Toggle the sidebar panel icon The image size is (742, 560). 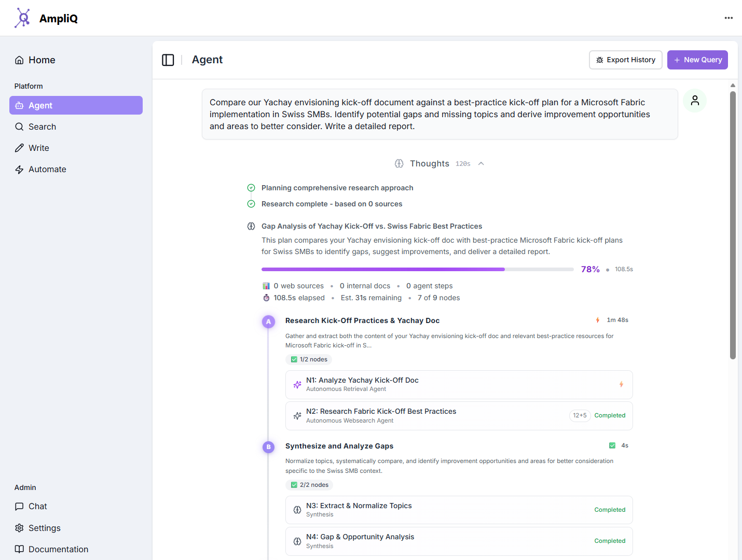(168, 60)
